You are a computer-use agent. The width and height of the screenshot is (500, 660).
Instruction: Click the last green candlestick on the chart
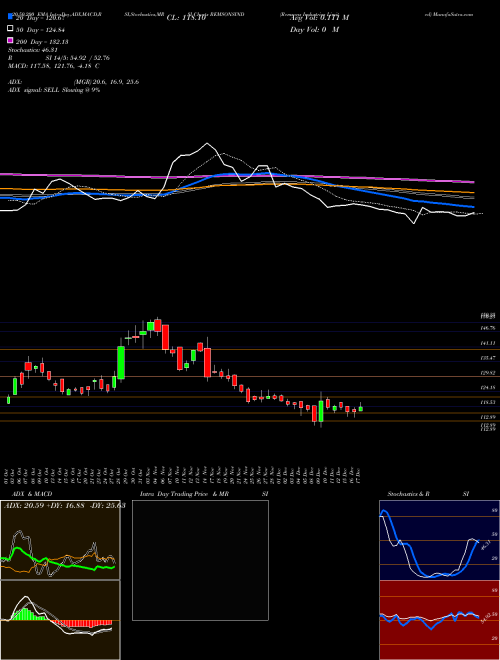(360, 408)
